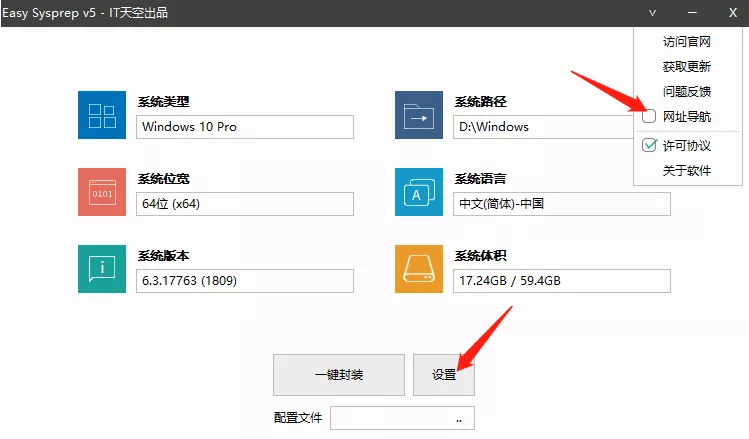This screenshot has height=439, width=749.
Task: Choose 问题反馈 in the menu
Action: (686, 92)
